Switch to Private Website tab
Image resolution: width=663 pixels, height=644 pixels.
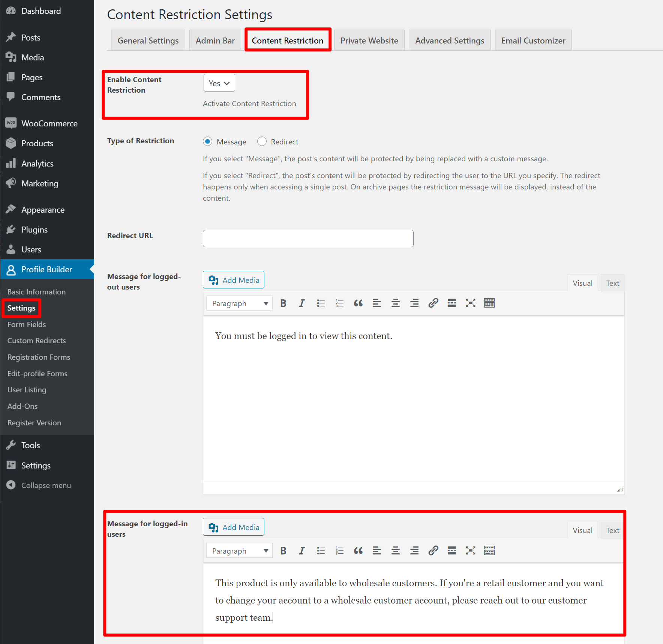tap(369, 41)
